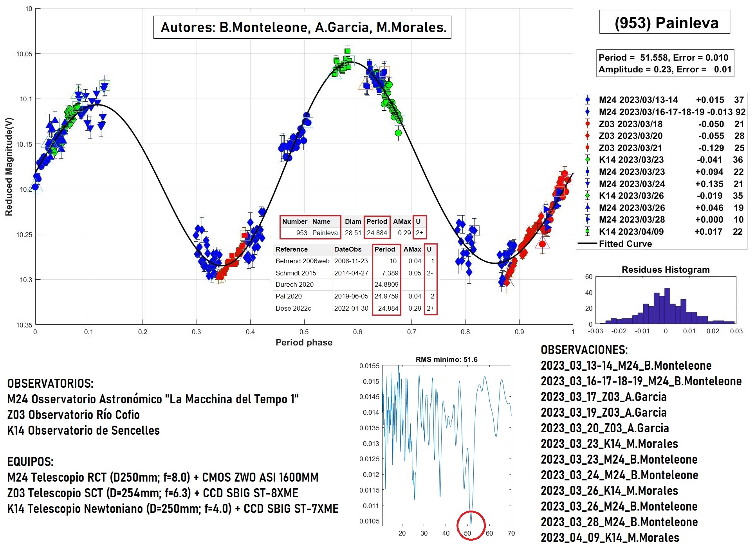Select observation "2023_03_19_Z03_A.Garcia"
The height and width of the screenshot is (552, 756).
[x=604, y=412]
